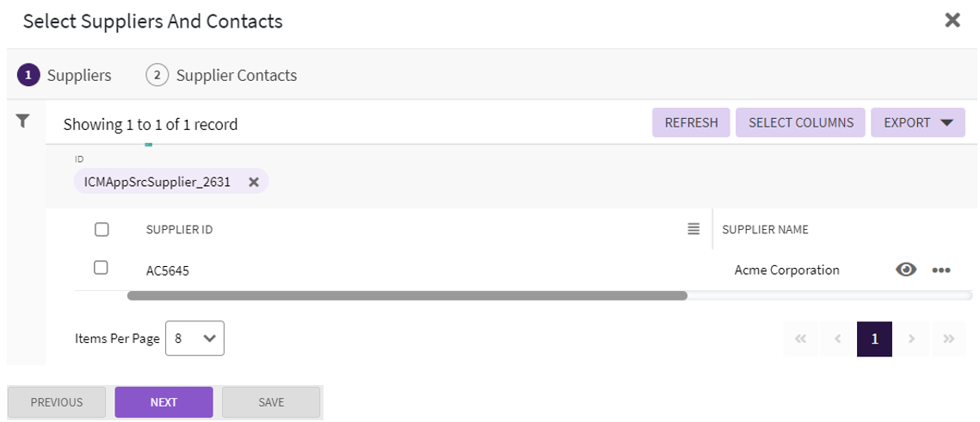
Task: Remove the ICMAppSrcSupplier_2631 ID filter chip
Action: [x=254, y=182]
